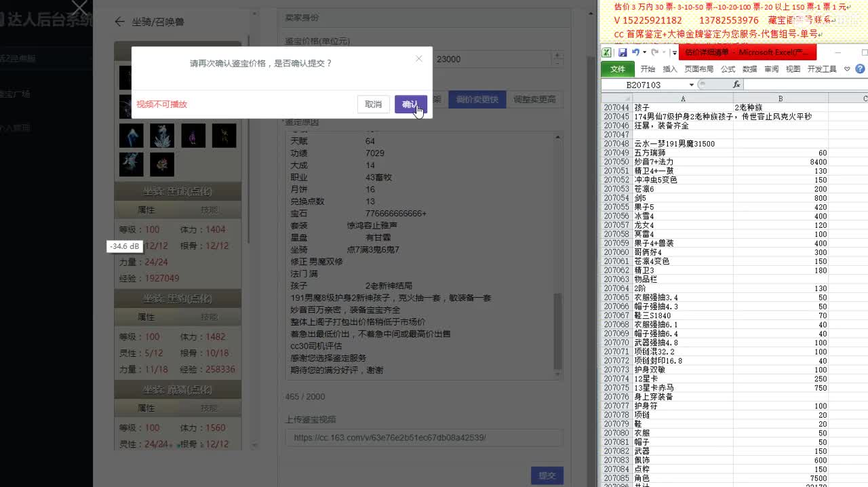Click the Name Box showing B207103
The height and width of the screenshot is (487, 868).
(644, 85)
